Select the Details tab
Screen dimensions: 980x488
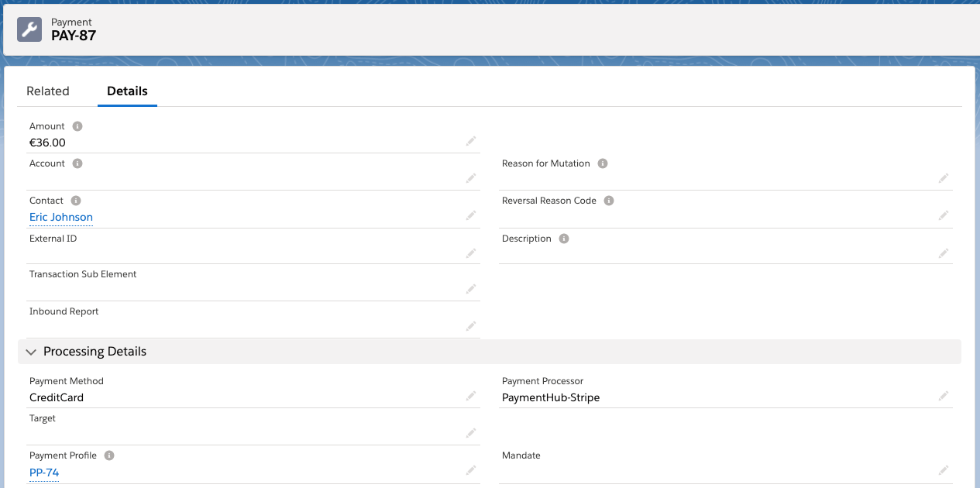127,91
